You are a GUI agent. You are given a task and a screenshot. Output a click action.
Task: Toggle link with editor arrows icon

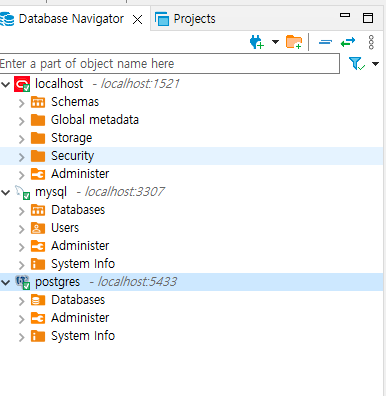[348, 42]
